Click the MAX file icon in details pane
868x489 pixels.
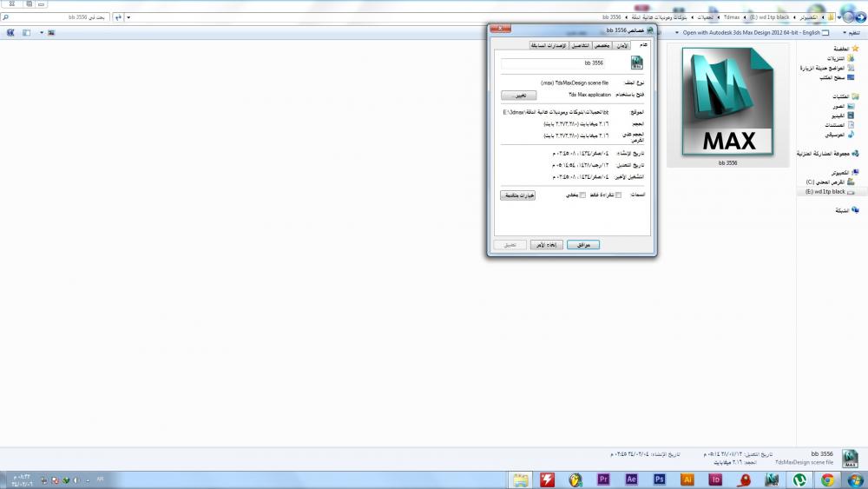tap(851, 459)
